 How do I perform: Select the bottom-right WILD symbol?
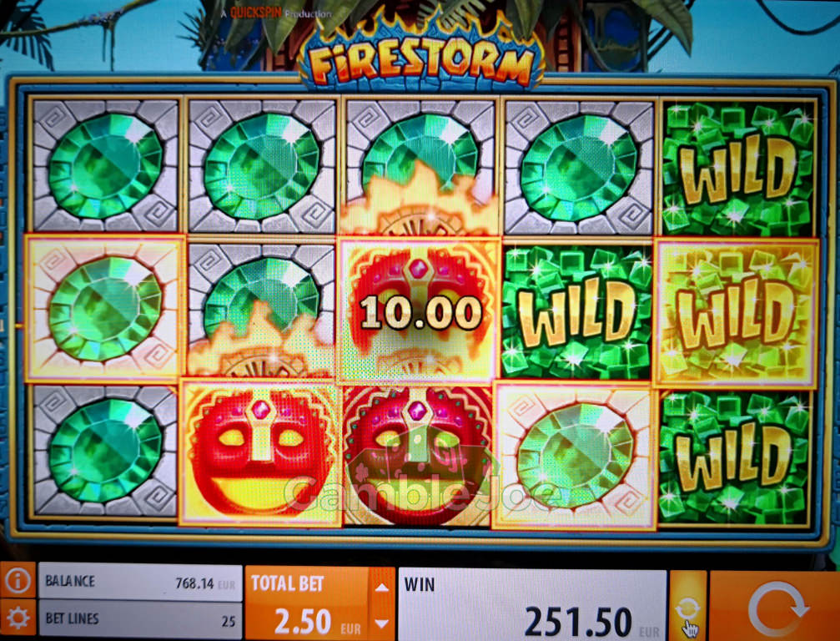coord(734,457)
